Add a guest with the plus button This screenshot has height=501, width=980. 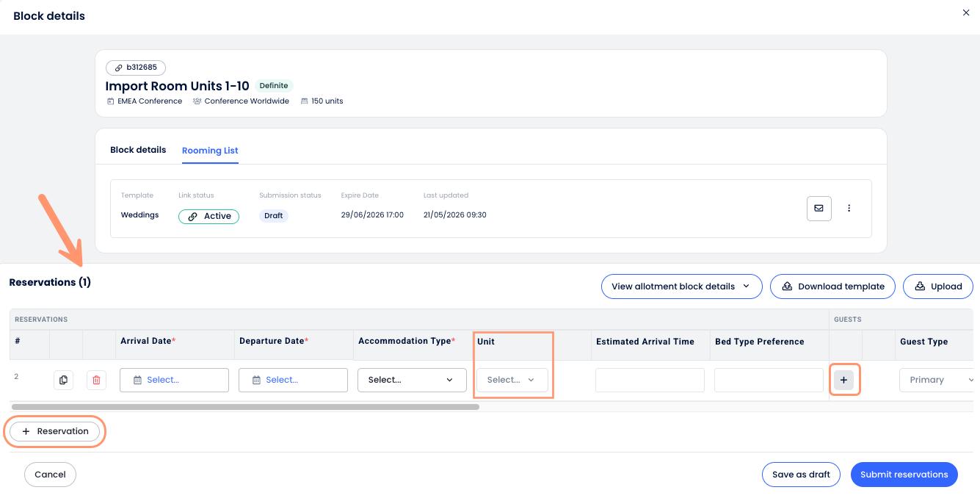click(x=843, y=380)
